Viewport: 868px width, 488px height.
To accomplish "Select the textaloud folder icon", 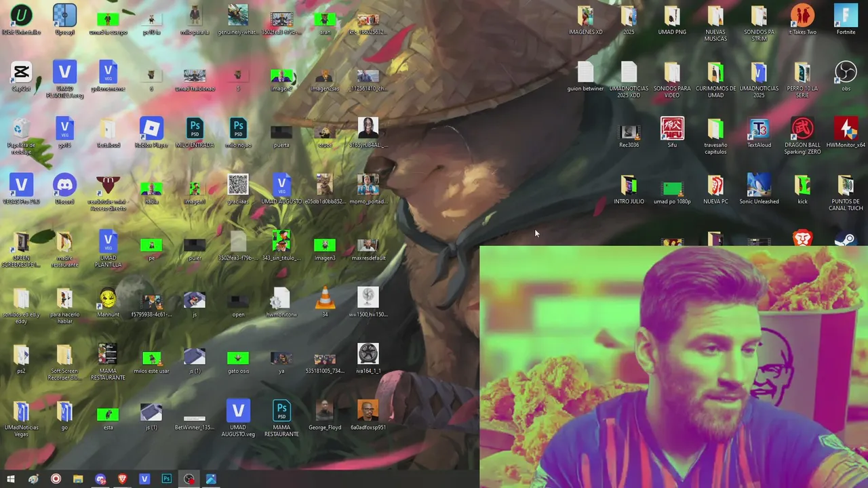I will coord(108,133).
